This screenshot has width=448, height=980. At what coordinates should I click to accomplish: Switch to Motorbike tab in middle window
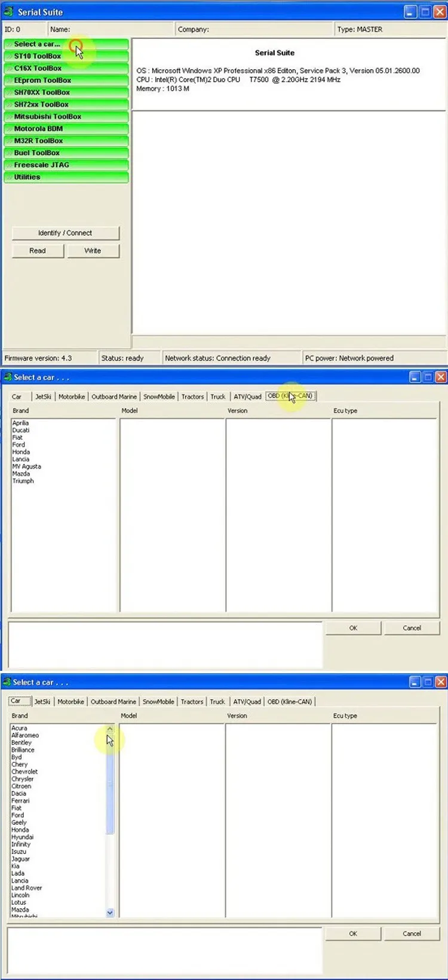click(x=72, y=396)
